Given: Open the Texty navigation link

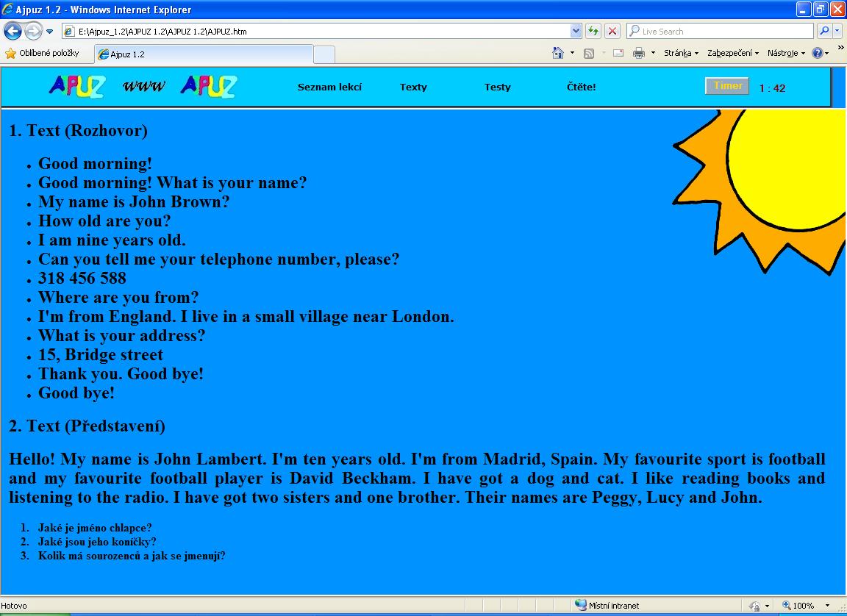Looking at the screenshot, I should click(x=413, y=87).
